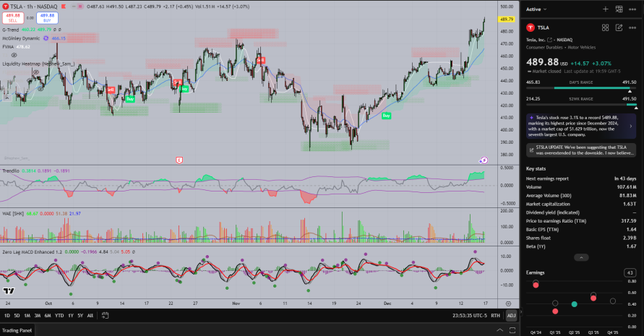Switch to the 5D time range
Viewport: 644px width, 336px height.
[17, 316]
